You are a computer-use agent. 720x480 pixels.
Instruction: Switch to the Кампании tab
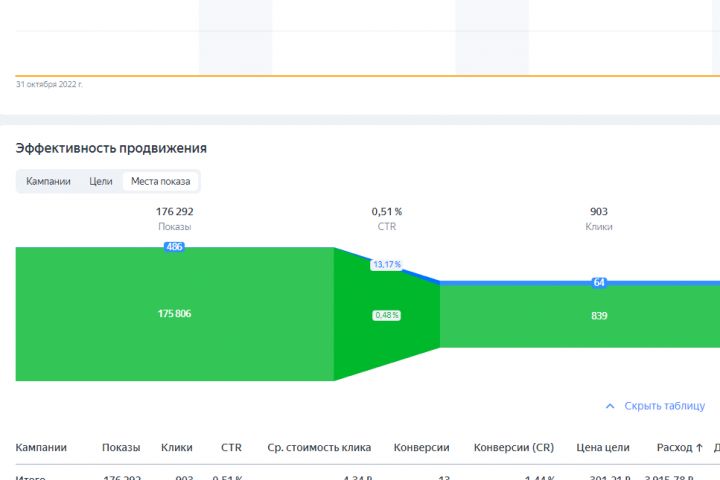coord(48,181)
